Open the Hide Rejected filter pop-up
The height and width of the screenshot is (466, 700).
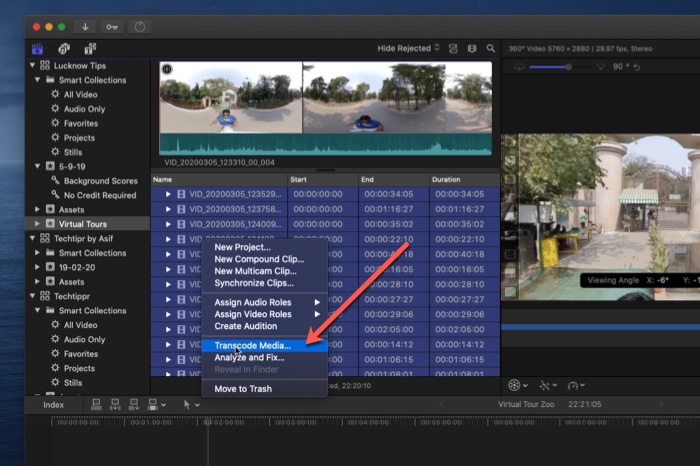[408, 48]
